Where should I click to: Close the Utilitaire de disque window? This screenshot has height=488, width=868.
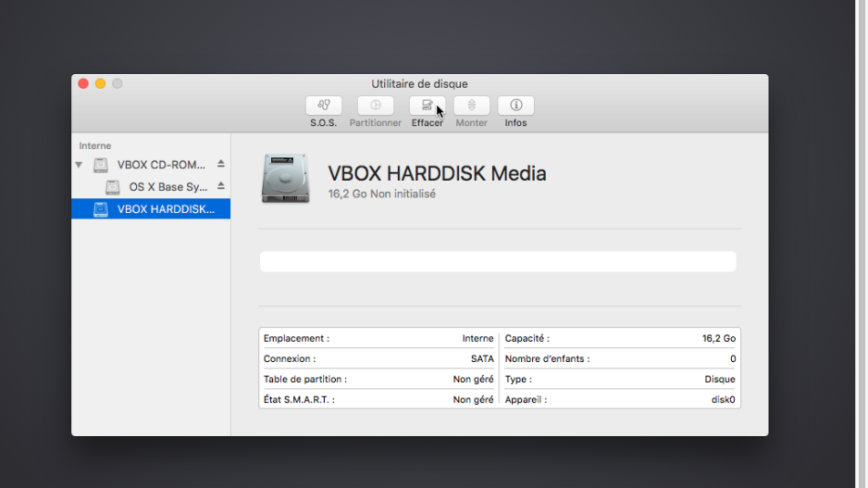(83, 83)
